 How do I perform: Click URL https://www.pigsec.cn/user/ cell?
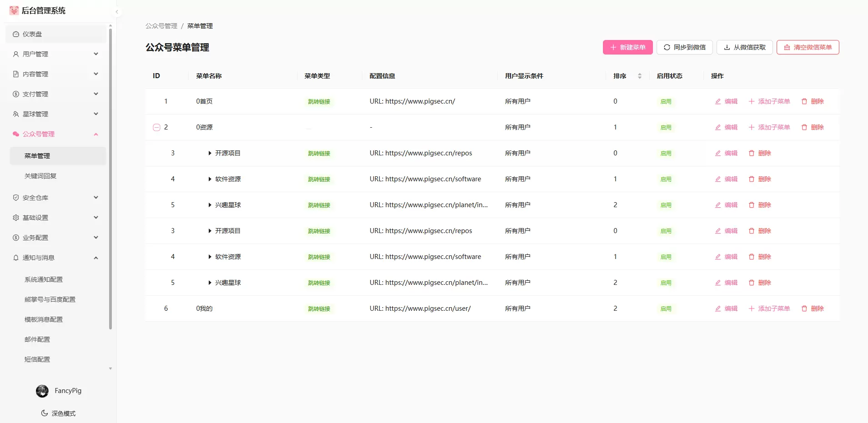tap(420, 309)
